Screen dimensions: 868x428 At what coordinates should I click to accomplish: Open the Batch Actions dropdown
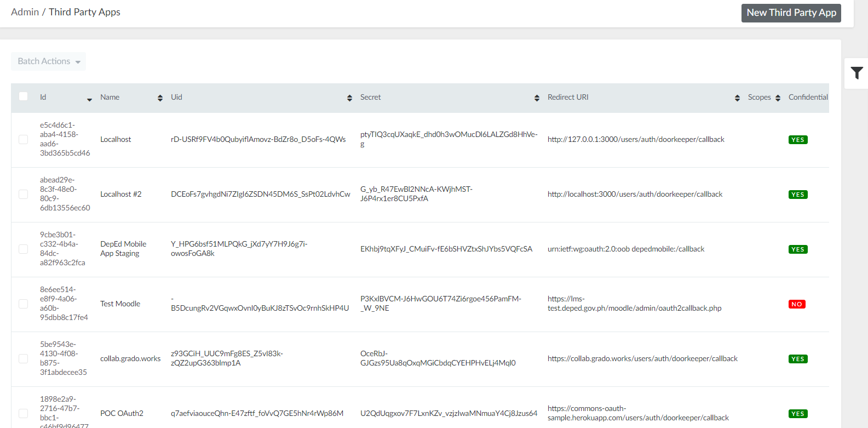point(49,61)
